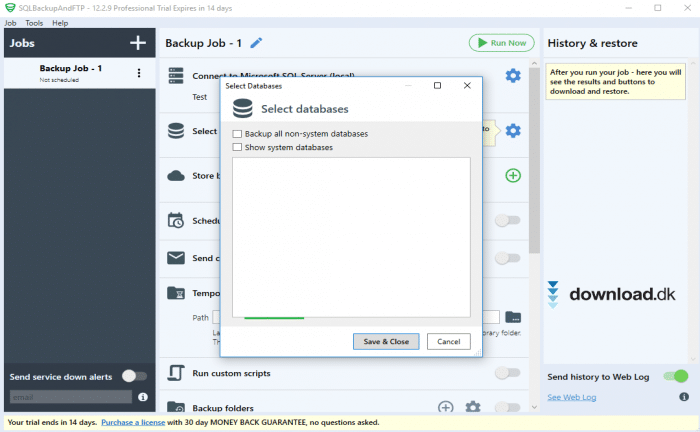Open SQL Server connection gear settings

point(513,76)
